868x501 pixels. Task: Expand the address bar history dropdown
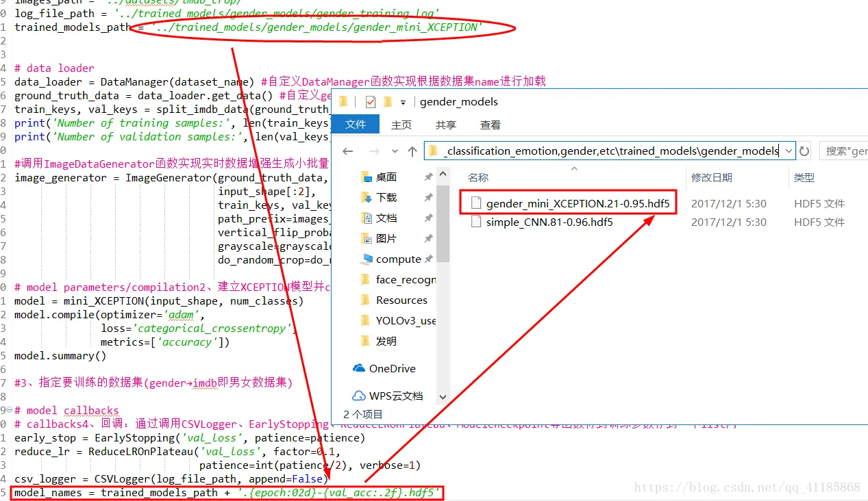(788, 151)
